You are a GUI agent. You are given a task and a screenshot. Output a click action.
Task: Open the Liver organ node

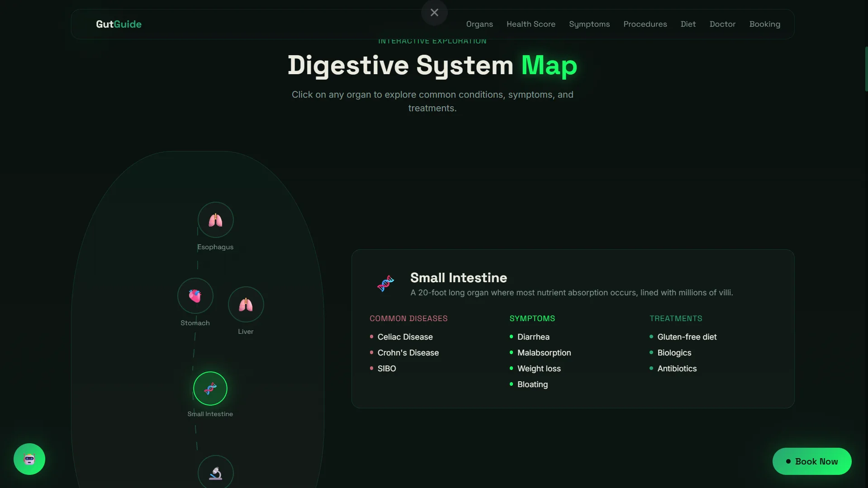pos(246,304)
